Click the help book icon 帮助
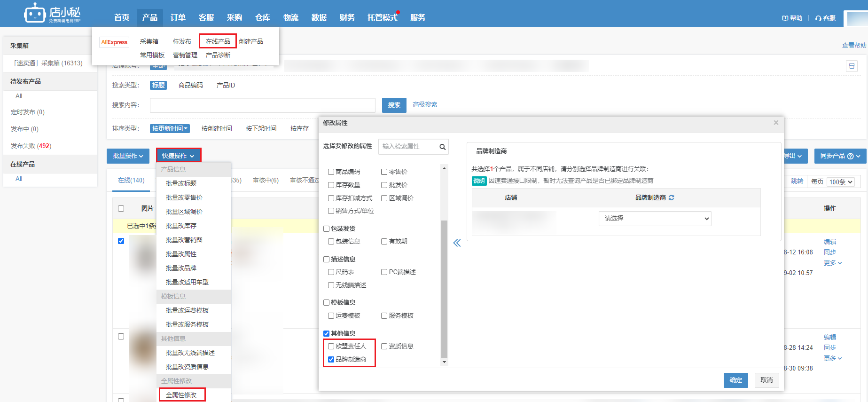 [x=785, y=18]
